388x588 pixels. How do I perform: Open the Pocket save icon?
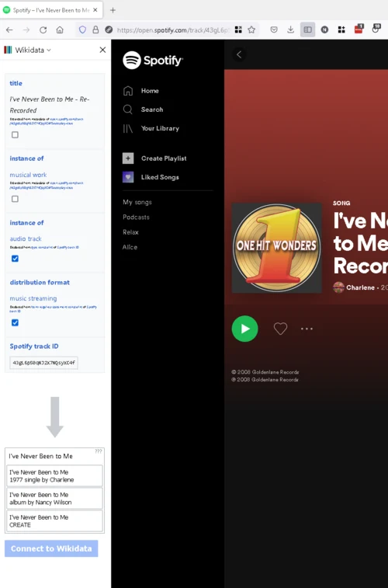274,30
